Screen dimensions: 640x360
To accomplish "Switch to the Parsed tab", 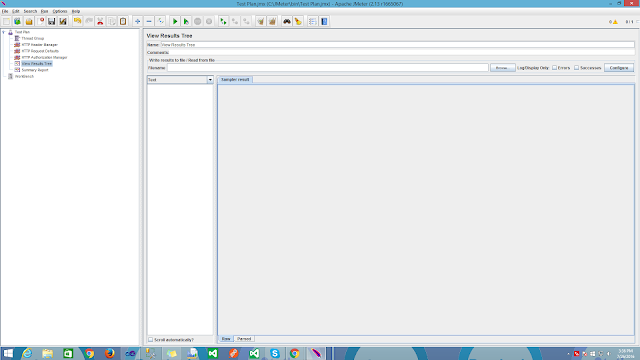I will (x=244, y=339).
